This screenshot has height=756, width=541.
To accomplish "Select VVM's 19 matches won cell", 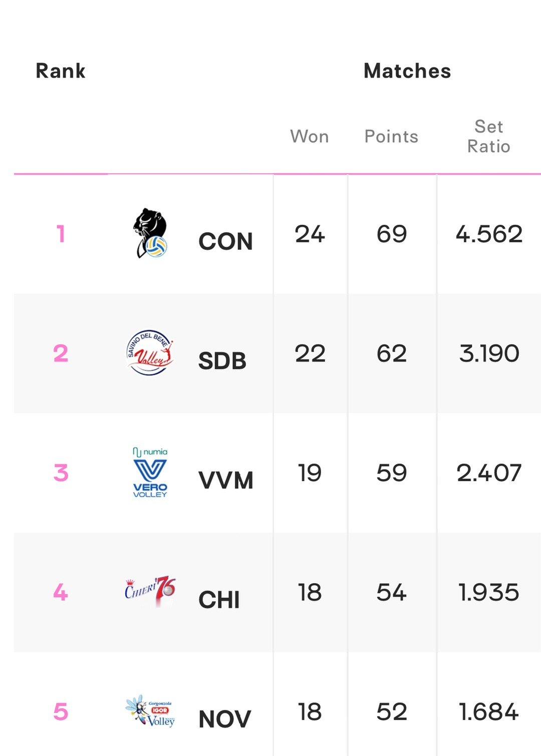I will coord(310,473).
